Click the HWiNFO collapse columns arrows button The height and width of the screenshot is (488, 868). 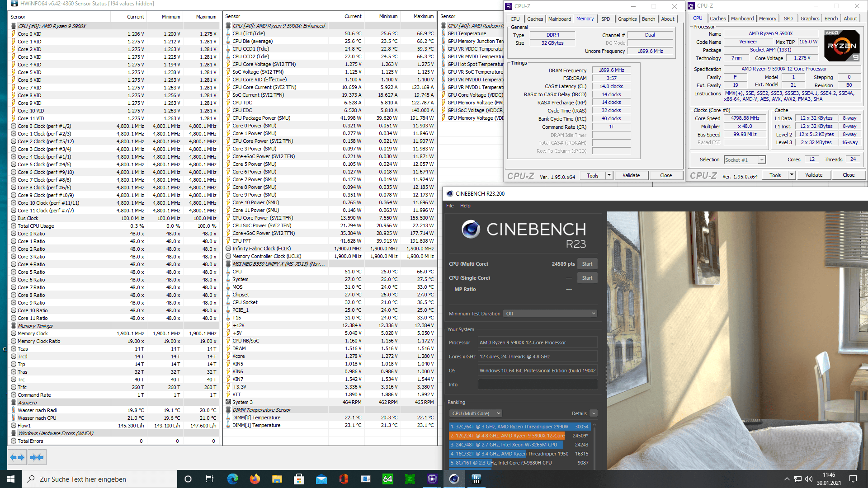(x=37, y=457)
